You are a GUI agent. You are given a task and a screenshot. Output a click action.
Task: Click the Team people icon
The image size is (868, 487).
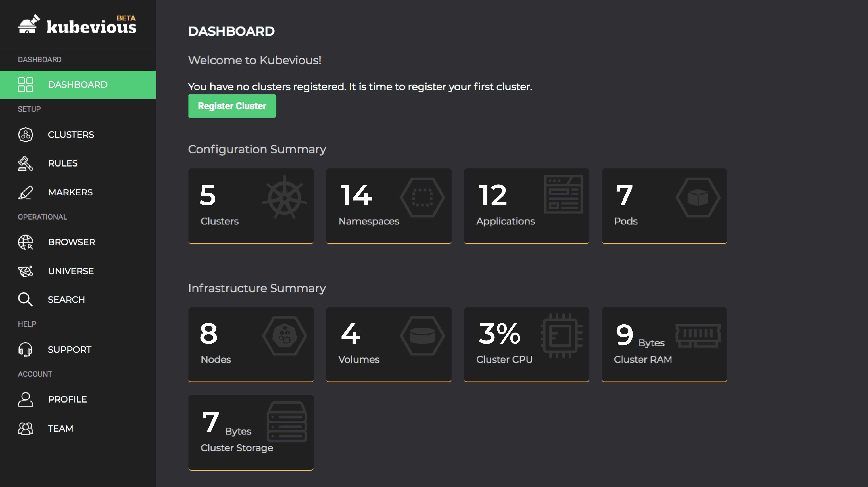25,428
